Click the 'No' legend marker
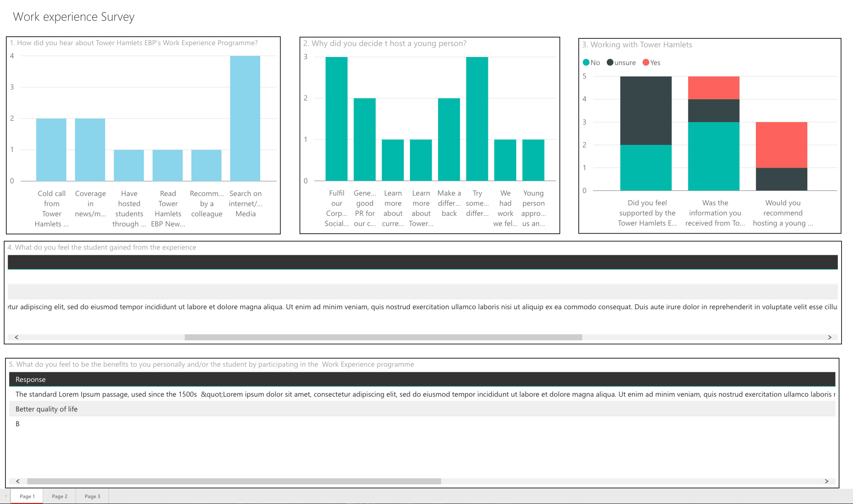Image resolution: width=853 pixels, height=504 pixels. 586,63
